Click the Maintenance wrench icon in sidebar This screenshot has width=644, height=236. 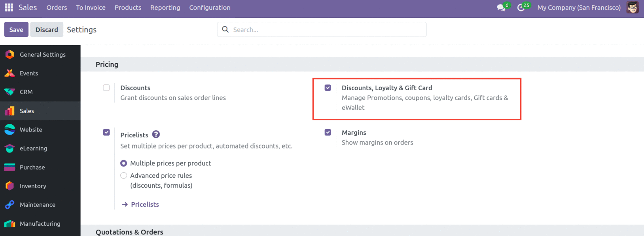coord(10,205)
